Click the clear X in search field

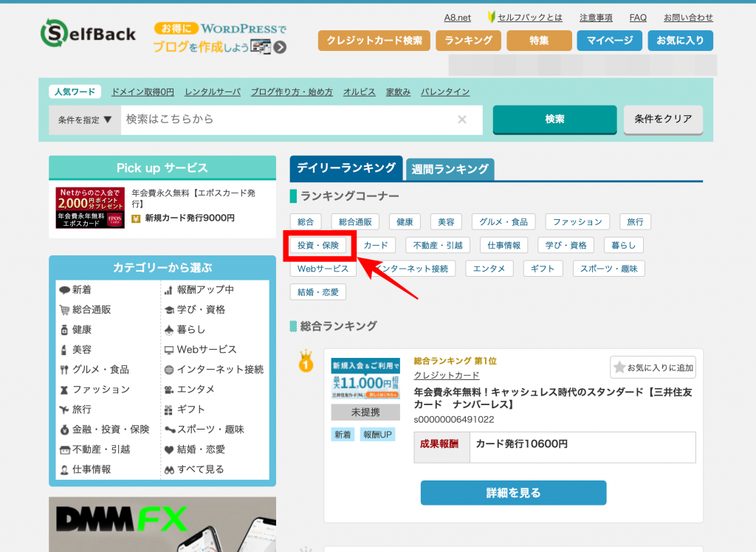tap(462, 120)
